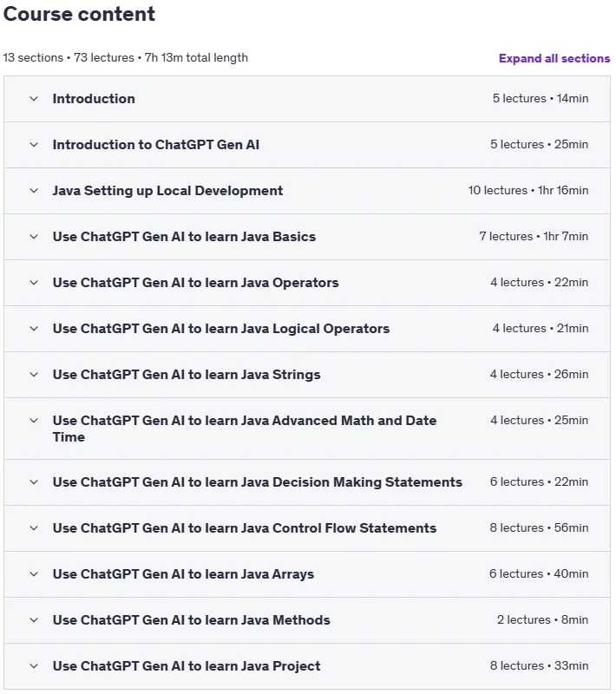616x694 pixels.
Task: Click chevron next to Java Basics section
Action: click(x=34, y=237)
